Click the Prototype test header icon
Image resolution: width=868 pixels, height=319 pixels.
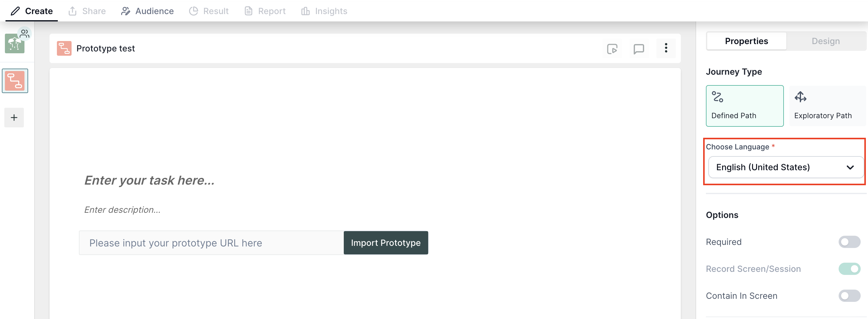(x=64, y=48)
